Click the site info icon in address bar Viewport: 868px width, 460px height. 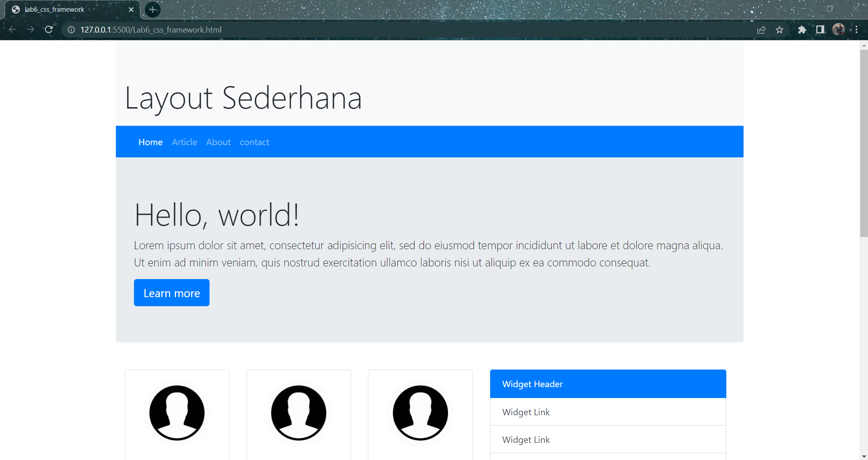71,29
